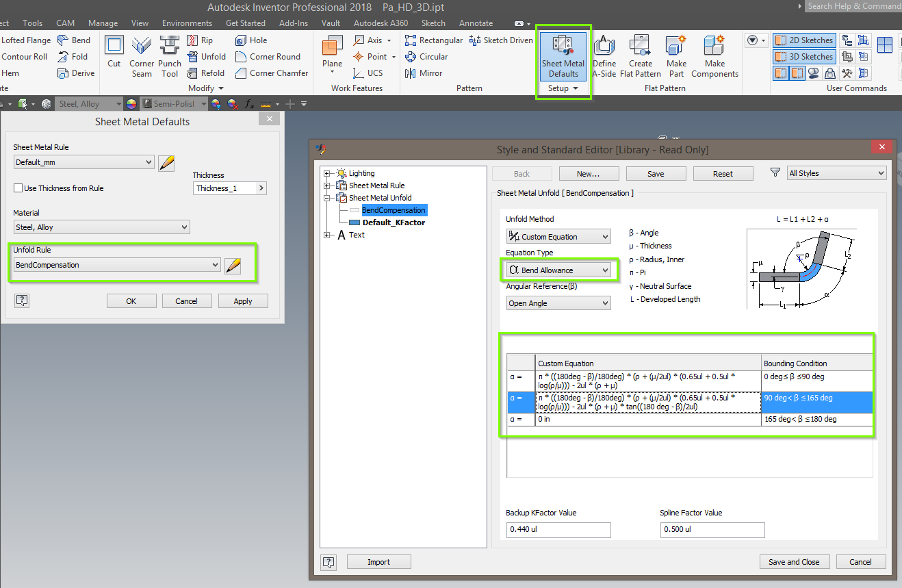Screen dimensions: 902x588
Task: Switch to the Manage tab
Action: [103, 23]
